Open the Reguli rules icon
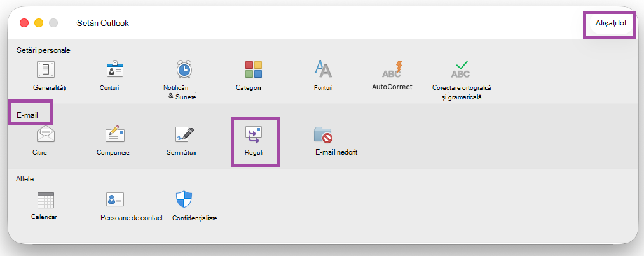 (254, 134)
